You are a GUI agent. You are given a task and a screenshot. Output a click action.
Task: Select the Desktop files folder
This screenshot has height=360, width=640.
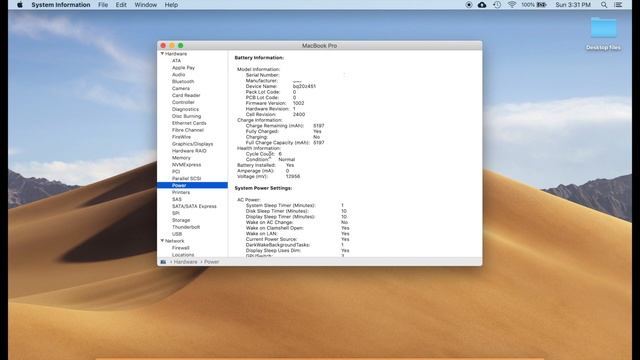tap(603, 33)
